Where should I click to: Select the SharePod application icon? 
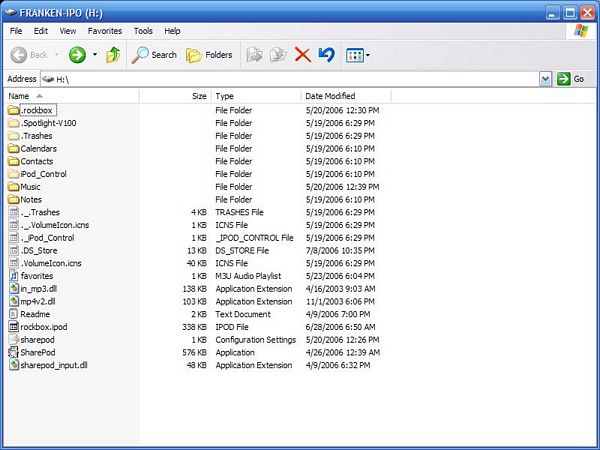14,352
